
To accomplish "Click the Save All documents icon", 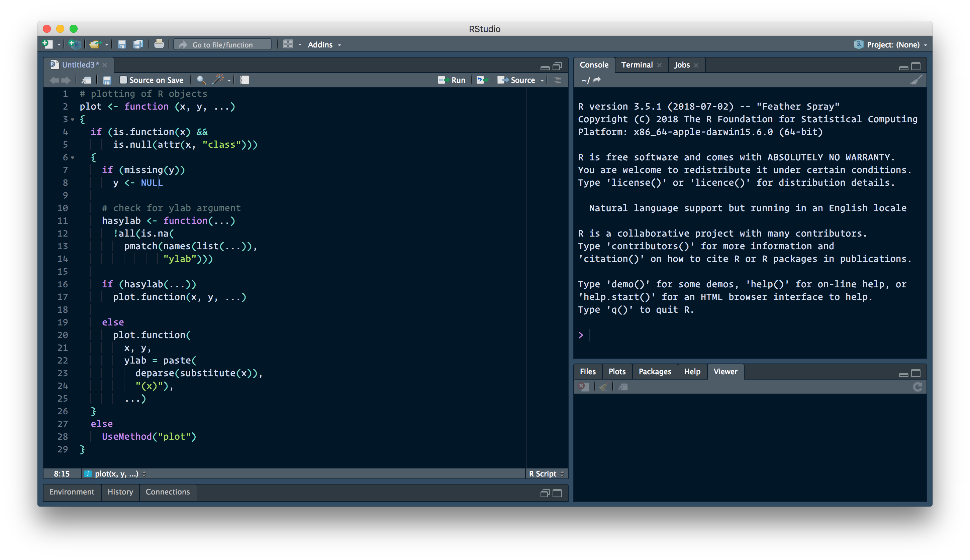I will coord(138,44).
